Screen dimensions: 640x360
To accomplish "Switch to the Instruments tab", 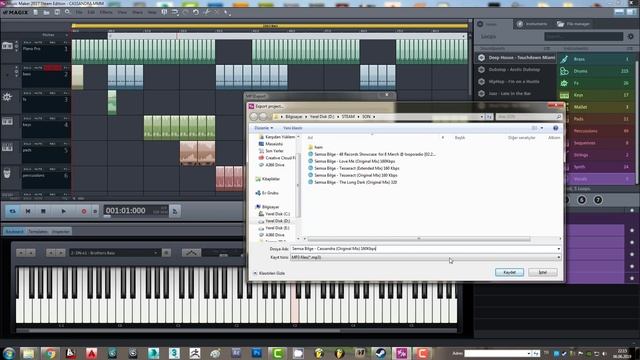I will pyautogui.click(x=532, y=24).
